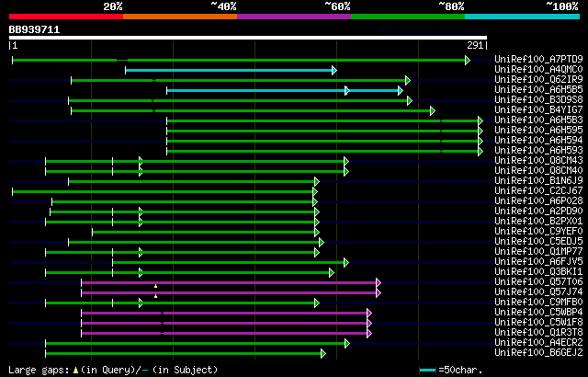Screen dimensions: 588x377
Task: Open the UniRef100_A6H5B5 entry
Action: (x=538, y=90)
